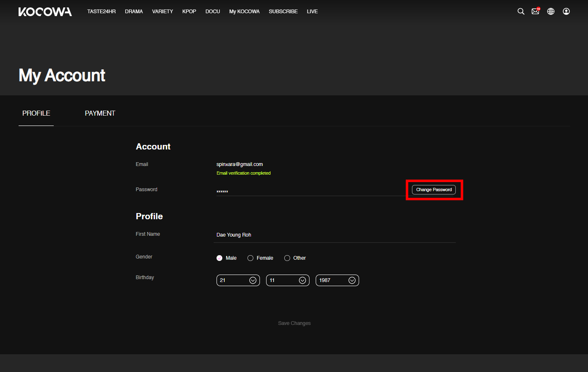Screen dimensions: 588x372
Task: Expand the birthday month dropdown showing 11
Action: point(288,280)
